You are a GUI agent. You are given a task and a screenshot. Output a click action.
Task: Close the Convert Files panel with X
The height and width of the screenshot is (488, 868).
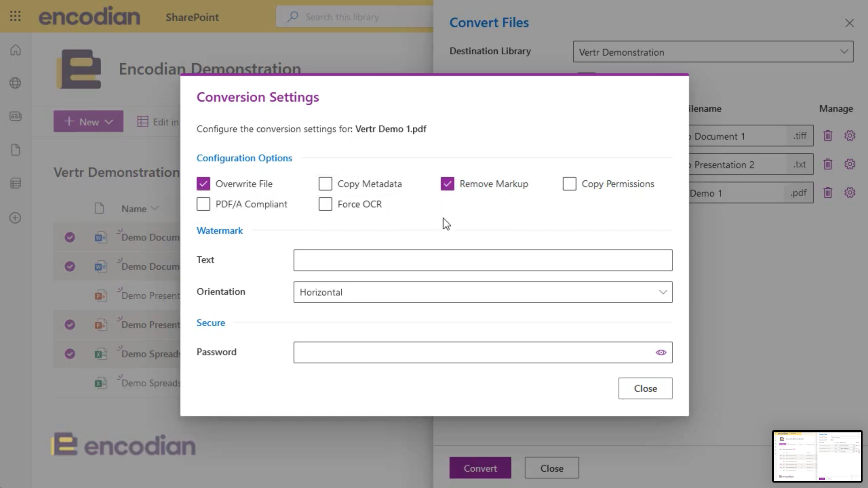coord(849,23)
